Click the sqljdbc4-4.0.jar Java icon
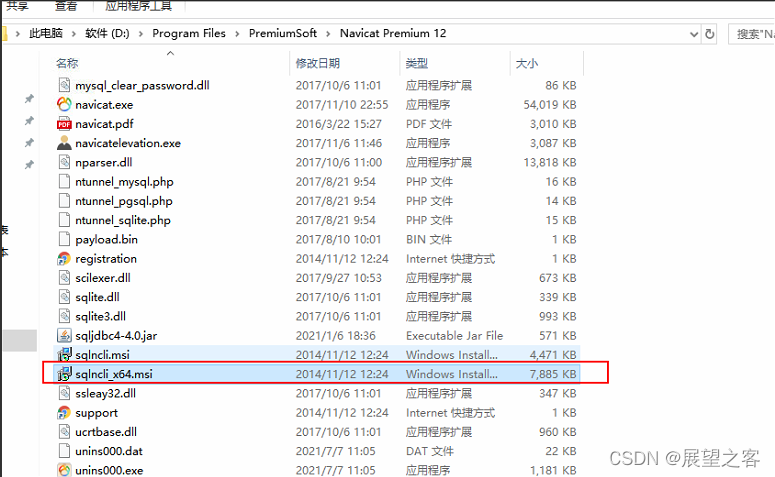The image size is (775, 477). 64,336
